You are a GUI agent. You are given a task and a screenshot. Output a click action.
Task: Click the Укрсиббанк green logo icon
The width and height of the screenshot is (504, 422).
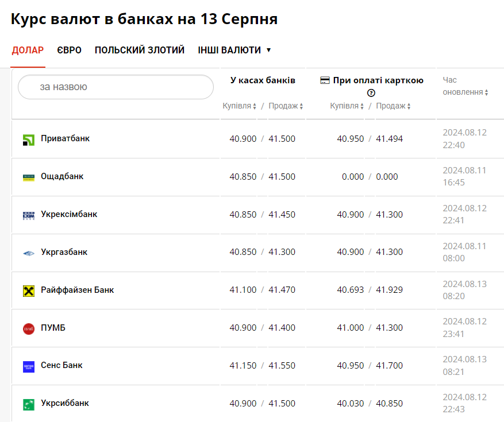pos(29,404)
